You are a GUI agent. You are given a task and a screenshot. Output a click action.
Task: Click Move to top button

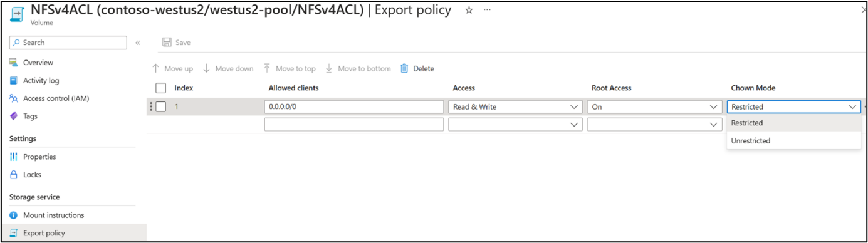point(289,68)
